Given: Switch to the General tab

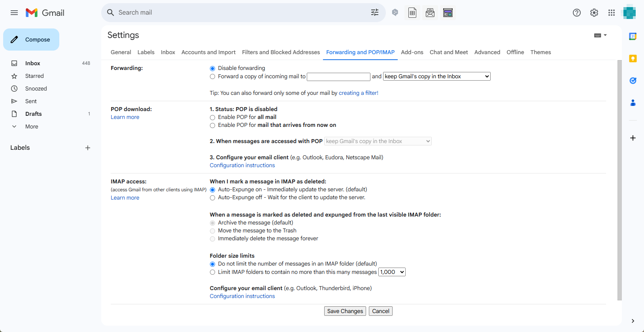Looking at the screenshot, I should click(x=121, y=52).
